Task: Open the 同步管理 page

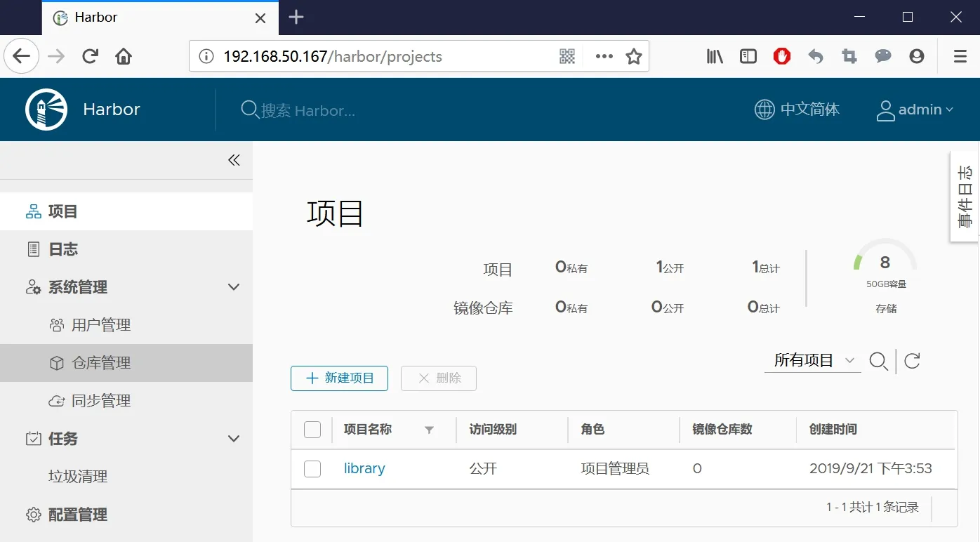Action: (101, 401)
